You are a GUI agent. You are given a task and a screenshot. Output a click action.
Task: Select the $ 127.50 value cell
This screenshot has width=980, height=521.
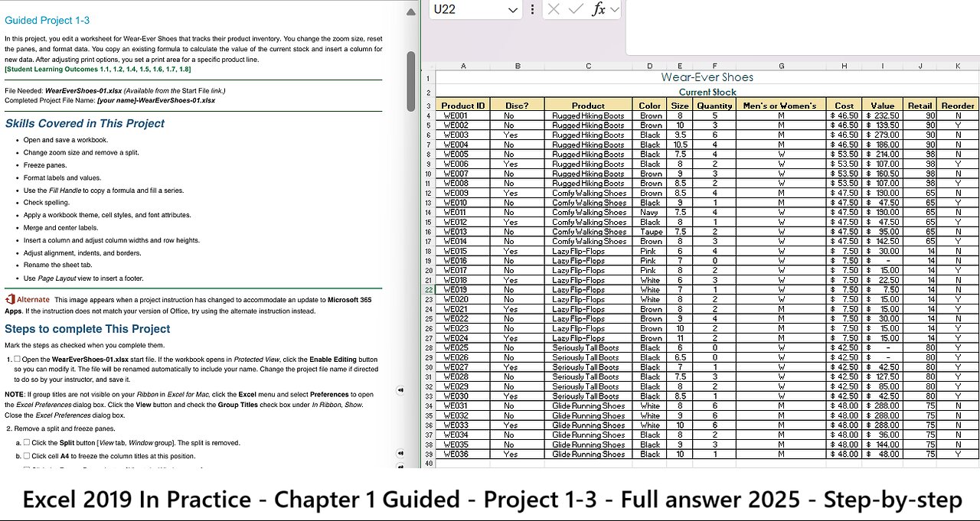click(x=882, y=377)
